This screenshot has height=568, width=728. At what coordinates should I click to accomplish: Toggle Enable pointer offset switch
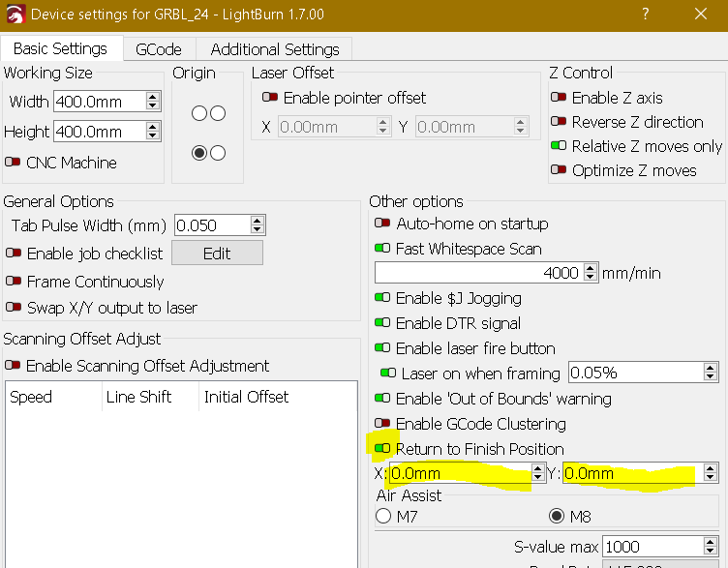coord(270,97)
